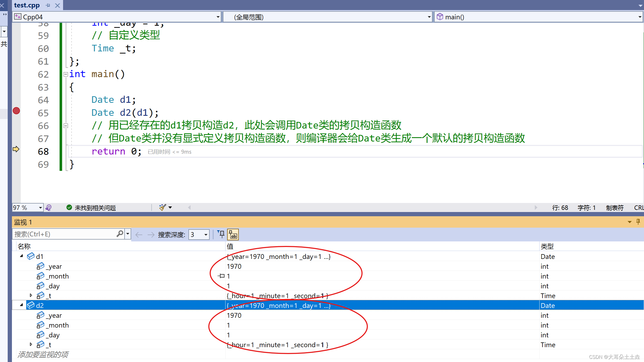Collapse the d1 watch entry
This screenshot has height=362, width=644.
(x=21, y=256)
